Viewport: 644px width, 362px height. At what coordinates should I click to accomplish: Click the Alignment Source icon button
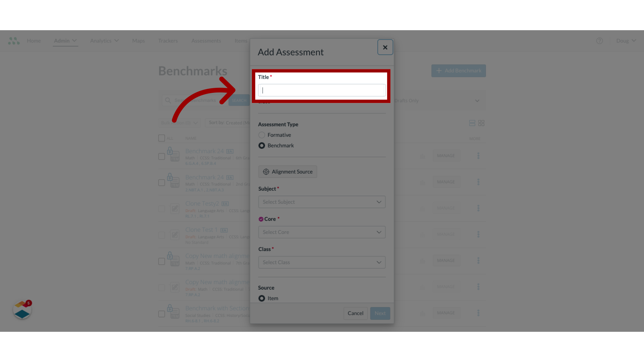(266, 172)
